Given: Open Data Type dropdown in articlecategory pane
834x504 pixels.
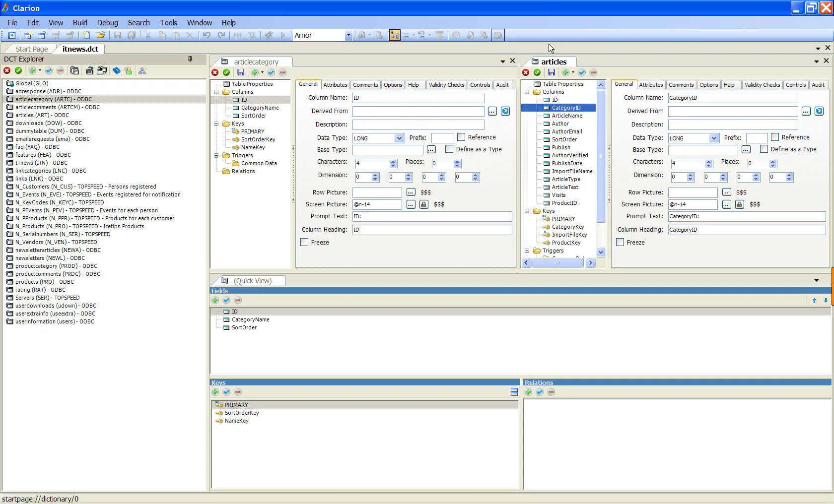Looking at the screenshot, I should tap(399, 138).
